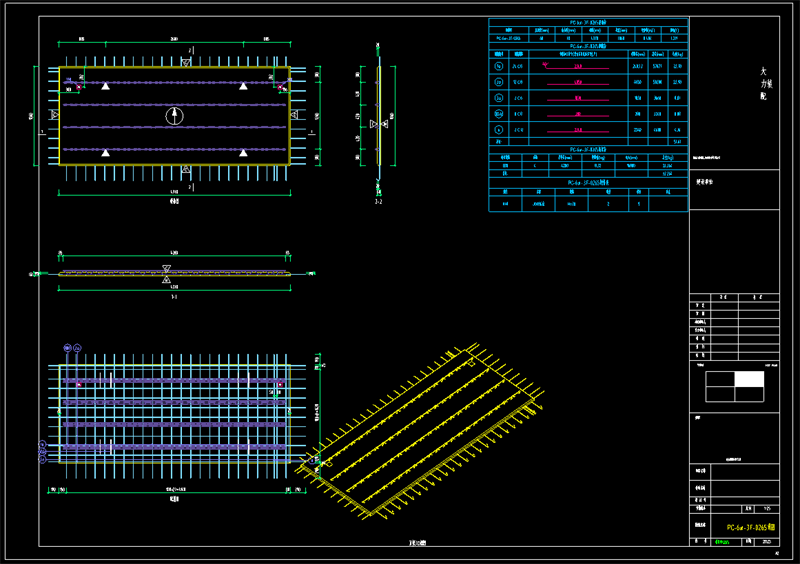Pick the lower-right white triangle lifting marker
Viewport: 800px width, 564px height.
coord(243,153)
